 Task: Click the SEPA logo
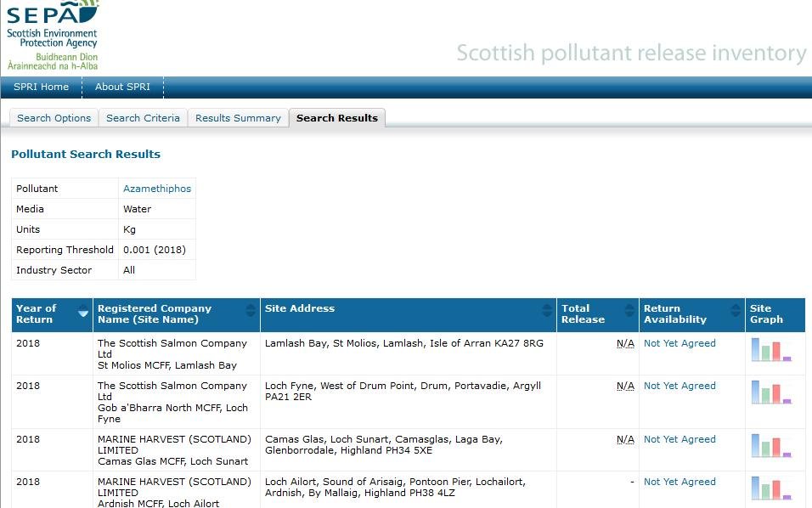coord(51,34)
